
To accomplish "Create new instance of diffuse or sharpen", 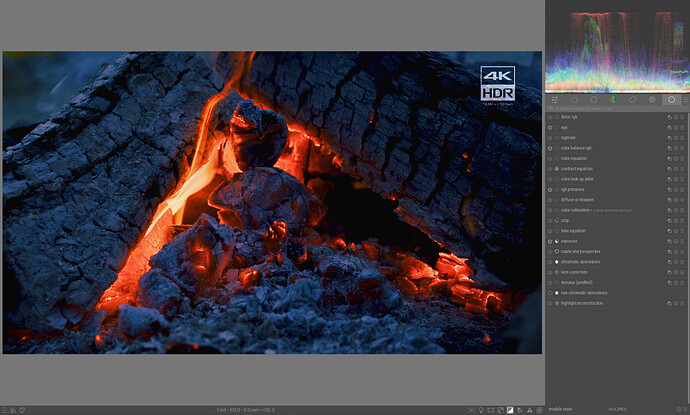I will 669,200.
